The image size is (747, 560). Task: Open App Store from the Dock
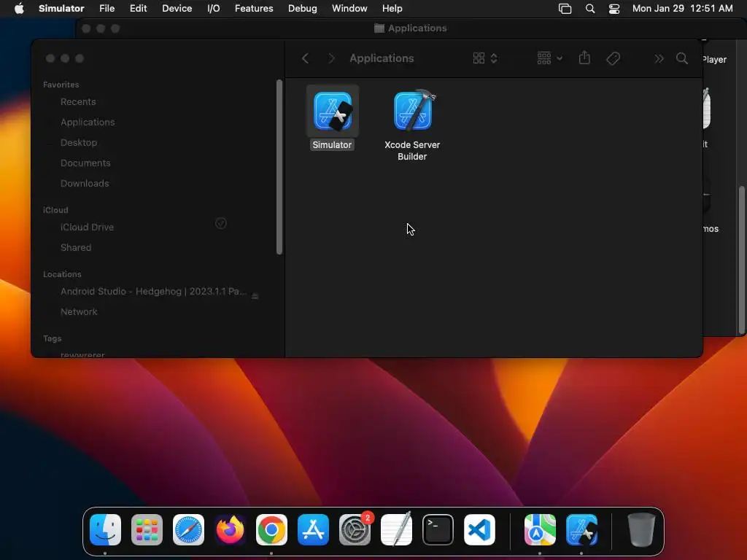(313, 530)
